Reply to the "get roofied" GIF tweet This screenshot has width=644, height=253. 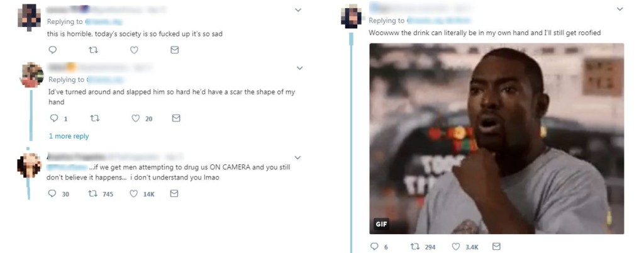374,247
